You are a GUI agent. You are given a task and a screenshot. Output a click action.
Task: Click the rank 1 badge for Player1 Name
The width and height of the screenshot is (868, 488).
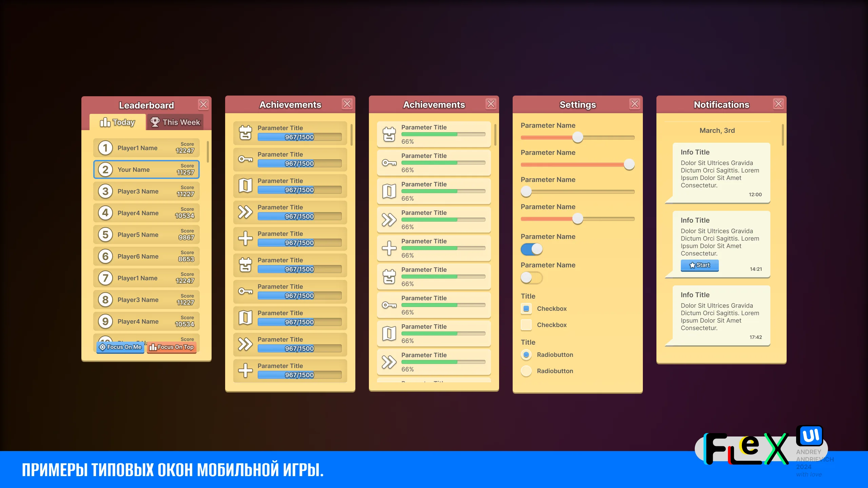coord(105,148)
